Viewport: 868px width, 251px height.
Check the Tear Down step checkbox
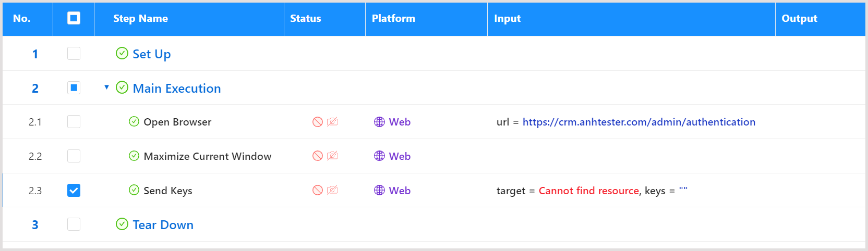coord(74,224)
